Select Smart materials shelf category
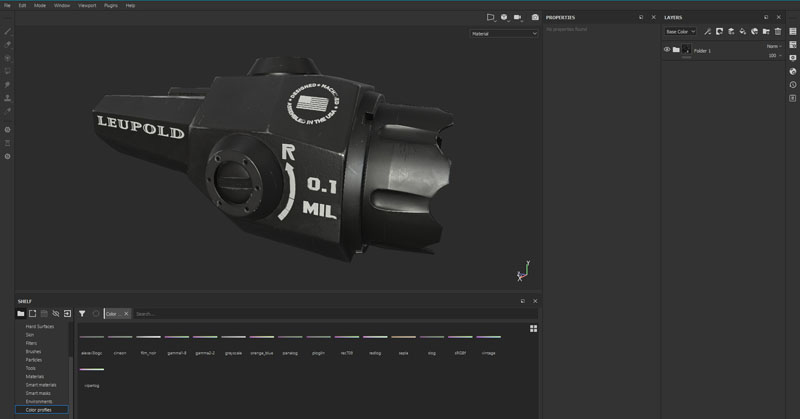 point(41,384)
